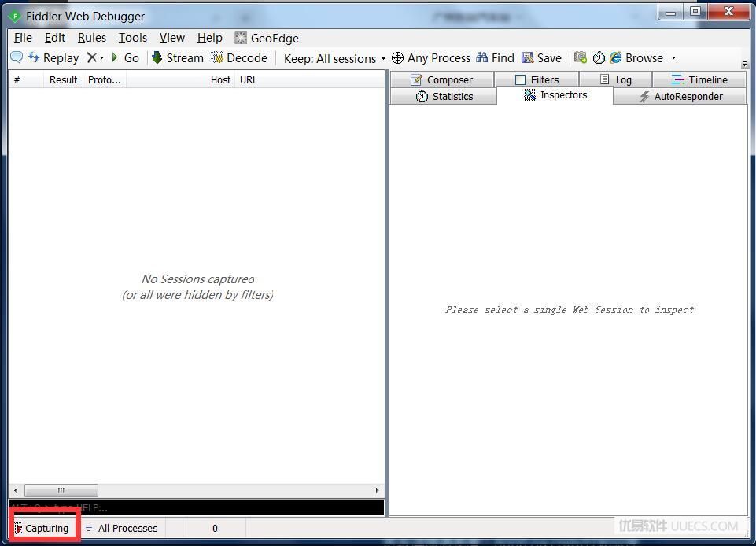
Task: Click the camera screenshot toolbar icon
Action: tap(581, 58)
